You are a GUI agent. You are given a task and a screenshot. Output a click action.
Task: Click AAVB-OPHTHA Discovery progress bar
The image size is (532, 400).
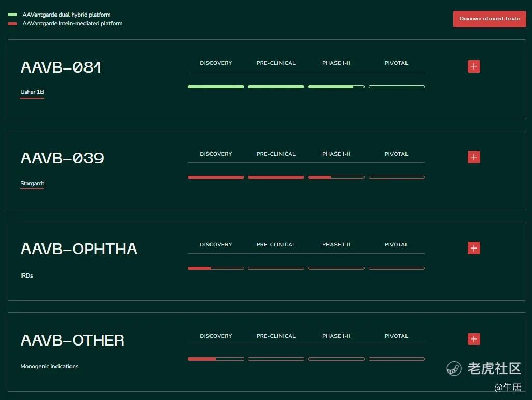click(x=216, y=268)
